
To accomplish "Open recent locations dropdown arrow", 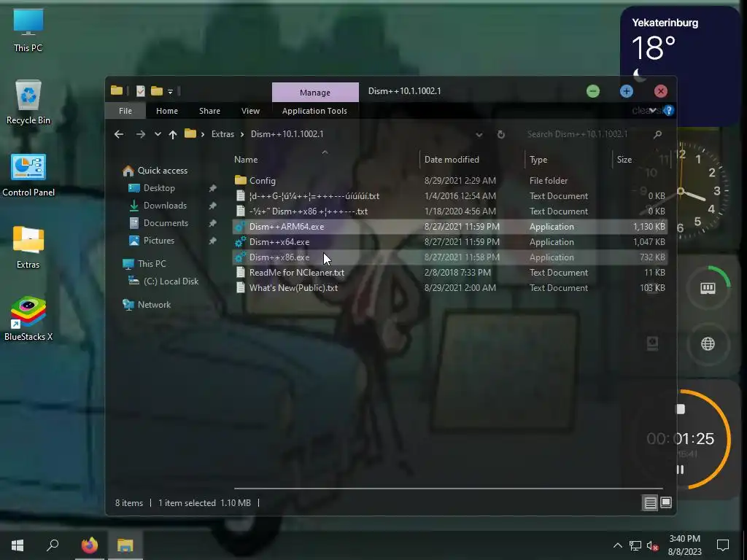I will tap(158, 134).
